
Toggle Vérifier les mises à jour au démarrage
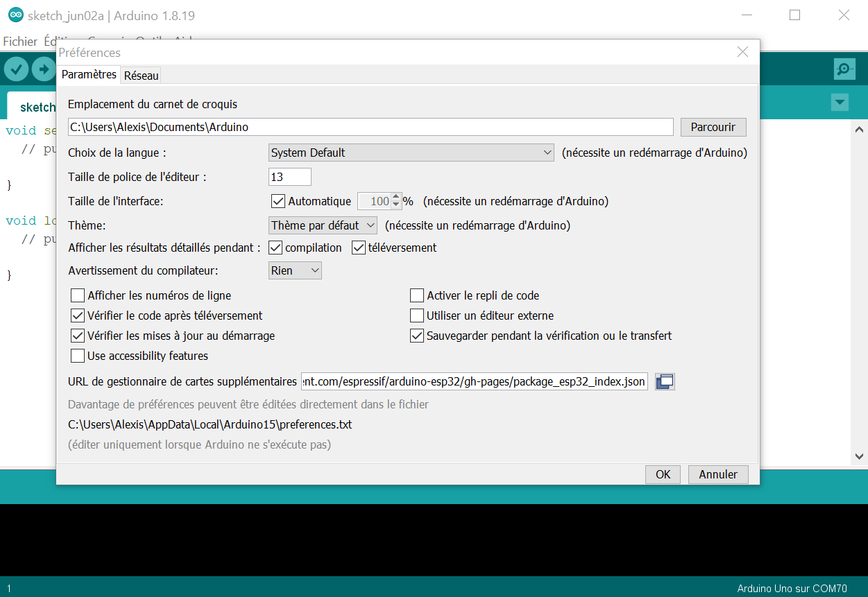tap(78, 336)
